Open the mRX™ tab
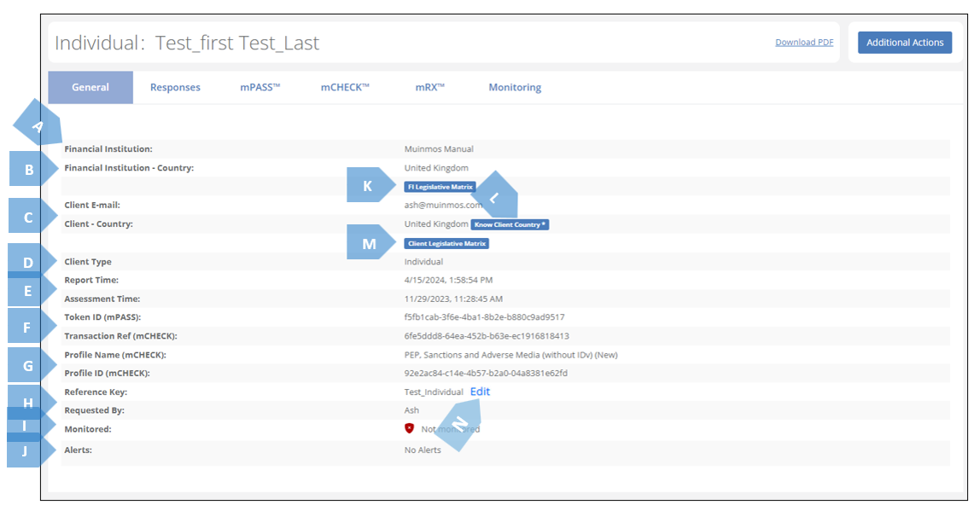980x511 pixels. [x=429, y=87]
